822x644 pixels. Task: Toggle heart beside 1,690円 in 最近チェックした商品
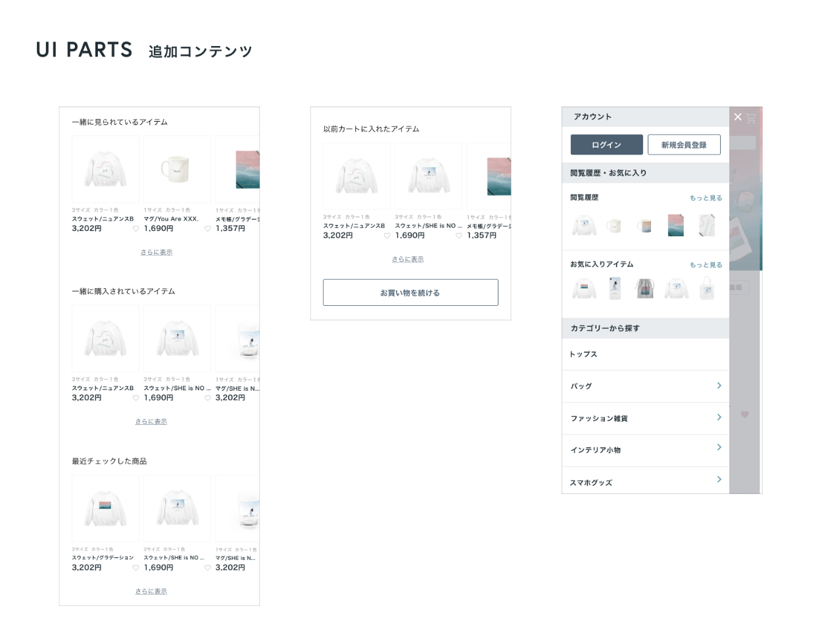point(208,568)
